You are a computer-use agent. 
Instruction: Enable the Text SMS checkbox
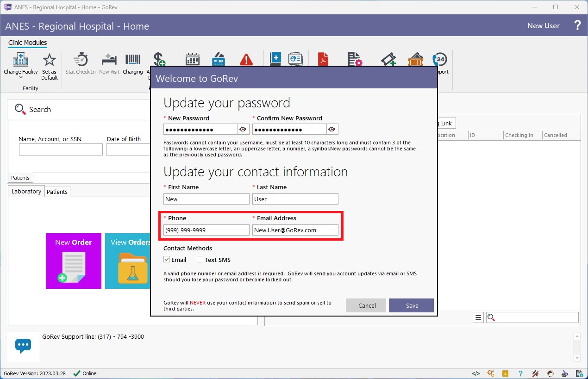200,260
